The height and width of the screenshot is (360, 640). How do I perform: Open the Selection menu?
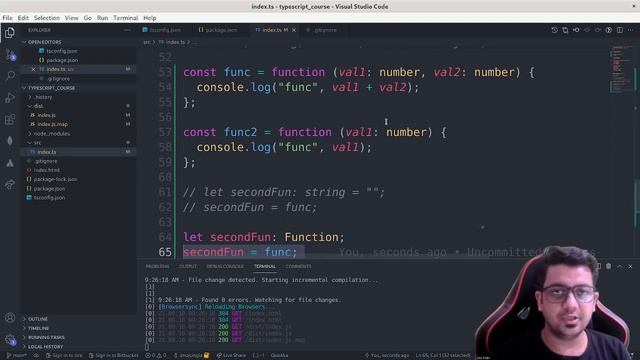[x=47, y=18]
